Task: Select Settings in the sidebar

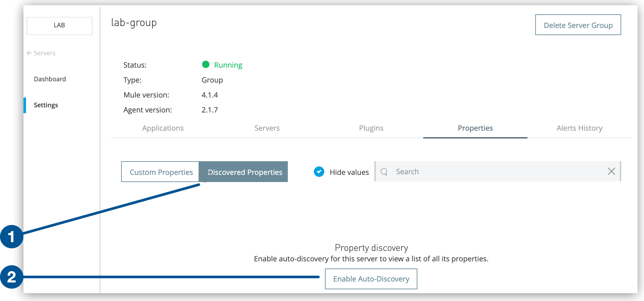Action: 46,105
